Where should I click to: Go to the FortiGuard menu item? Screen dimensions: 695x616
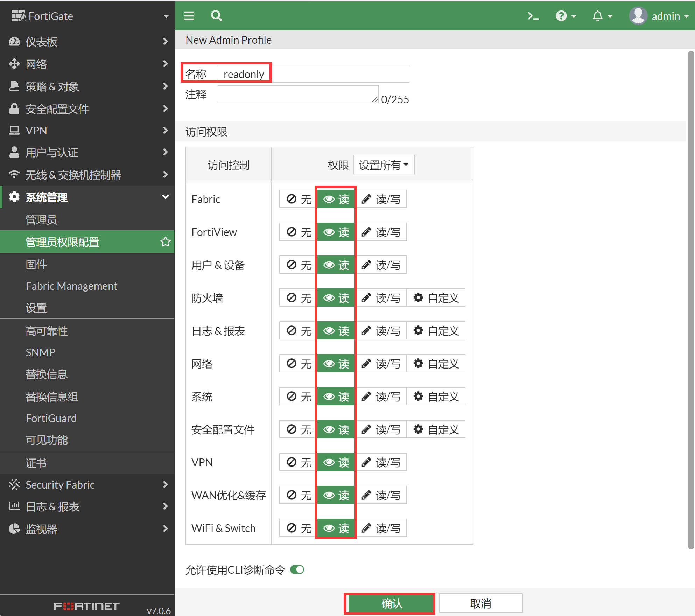pos(51,418)
